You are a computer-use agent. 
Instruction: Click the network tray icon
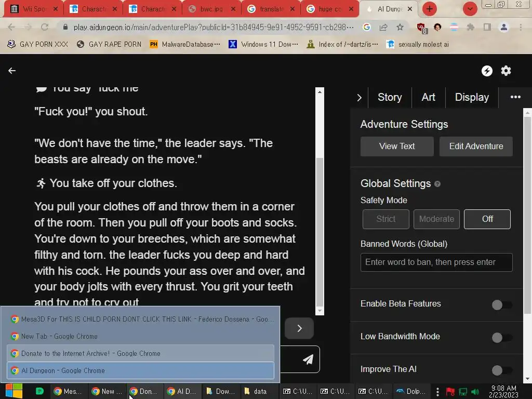click(x=463, y=392)
